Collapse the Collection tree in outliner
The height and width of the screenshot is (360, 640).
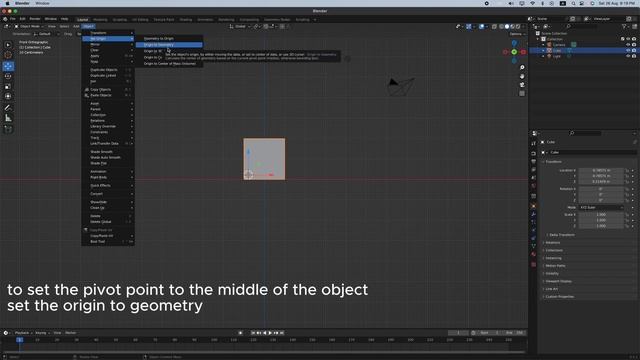point(538,39)
